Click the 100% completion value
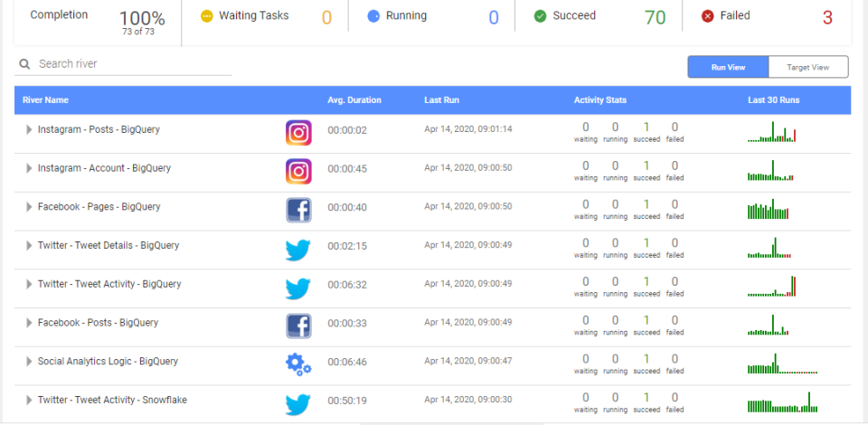 coord(142,19)
